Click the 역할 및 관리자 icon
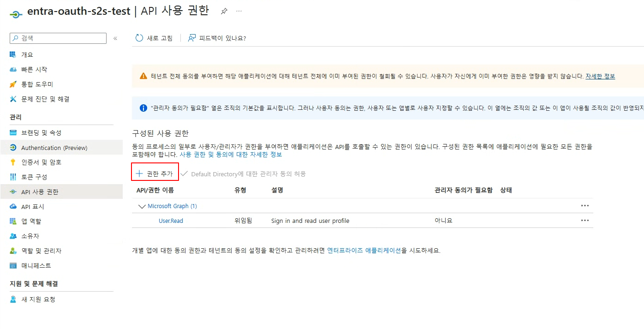Image resolution: width=644 pixels, height=329 pixels. pyautogui.click(x=13, y=251)
